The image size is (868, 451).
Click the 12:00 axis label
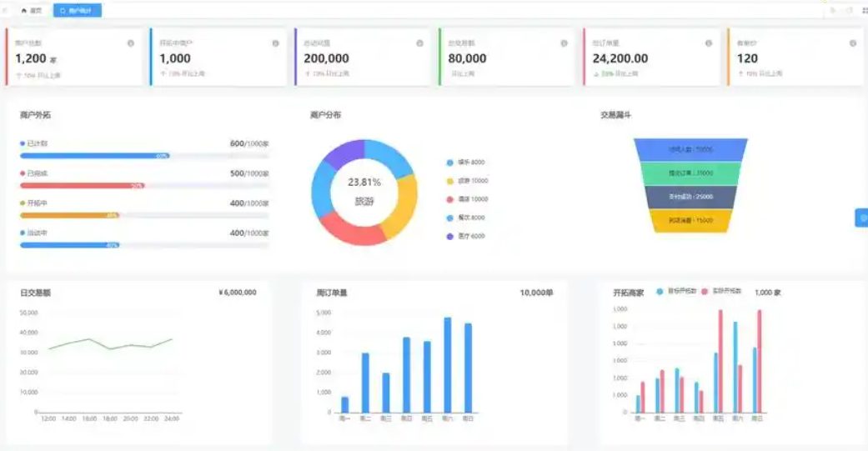point(48,418)
